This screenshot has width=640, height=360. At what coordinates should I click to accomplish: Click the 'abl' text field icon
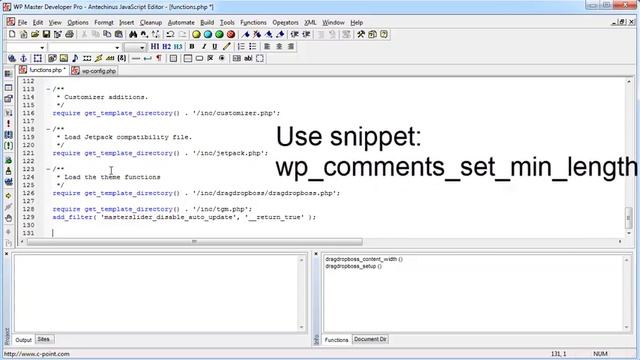click(248, 58)
